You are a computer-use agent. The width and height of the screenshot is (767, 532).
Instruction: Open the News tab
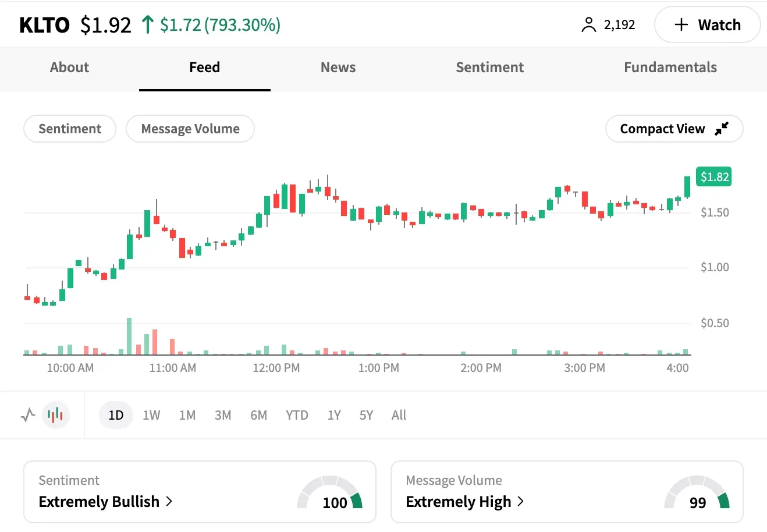click(338, 68)
